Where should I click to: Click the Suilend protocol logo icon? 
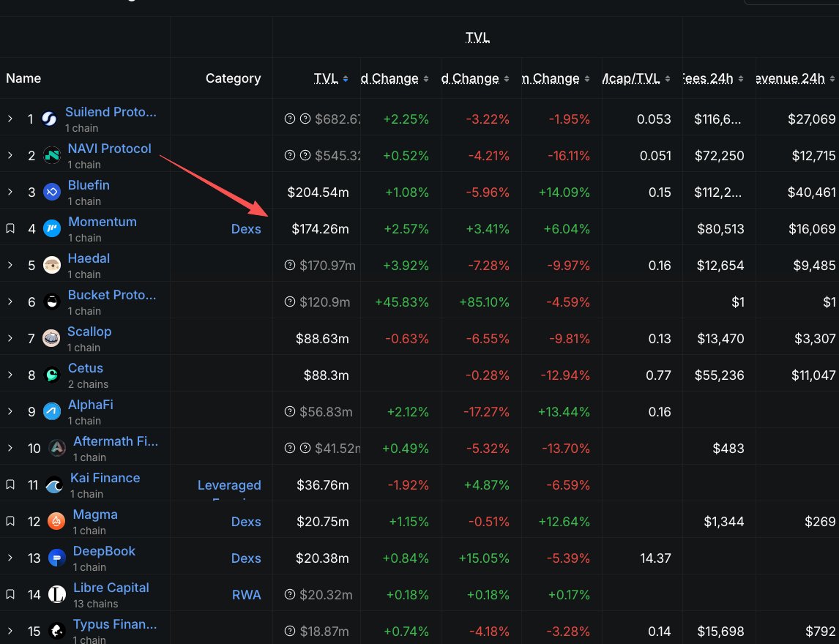point(49,119)
